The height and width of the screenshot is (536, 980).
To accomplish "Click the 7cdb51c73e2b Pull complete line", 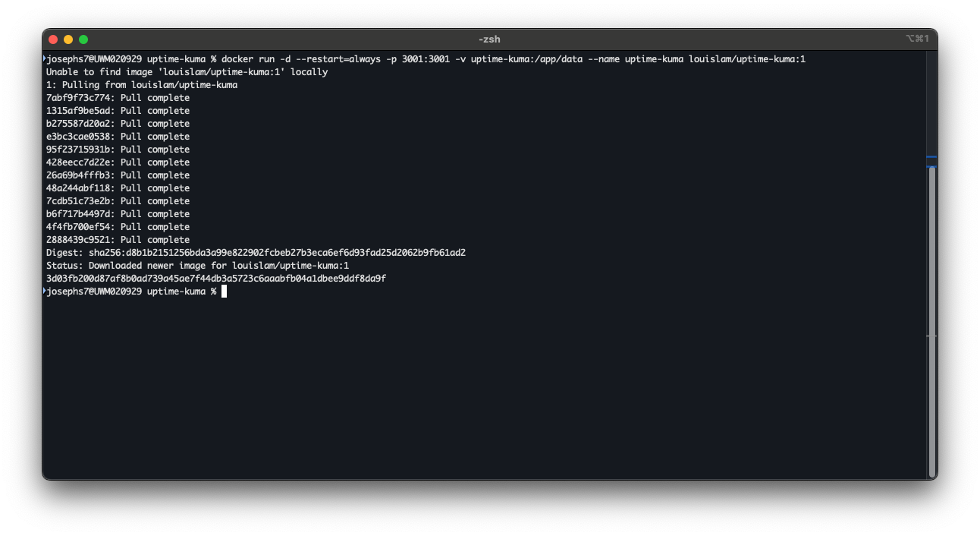I will pos(118,201).
